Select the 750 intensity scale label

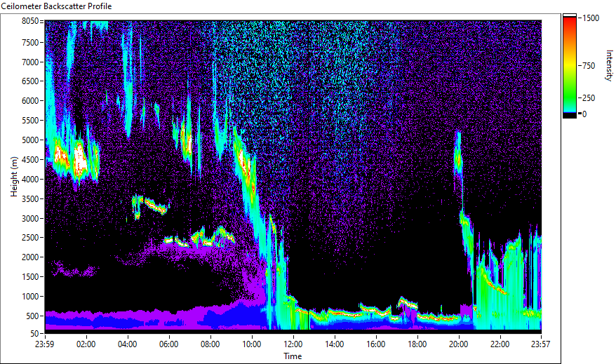click(589, 66)
